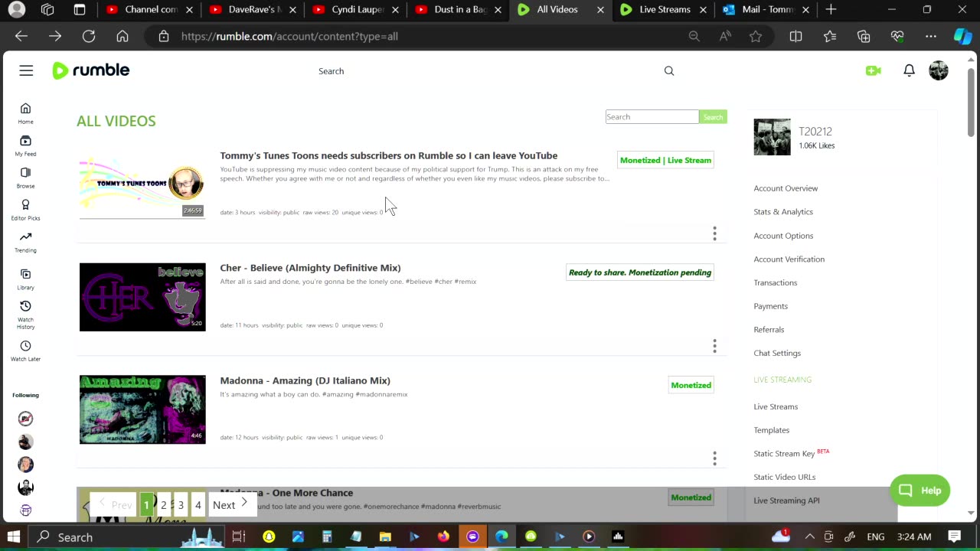Open Windows notification center
Viewport: 980px width, 551px height.
pyautogui.click(x=954, y=536)
